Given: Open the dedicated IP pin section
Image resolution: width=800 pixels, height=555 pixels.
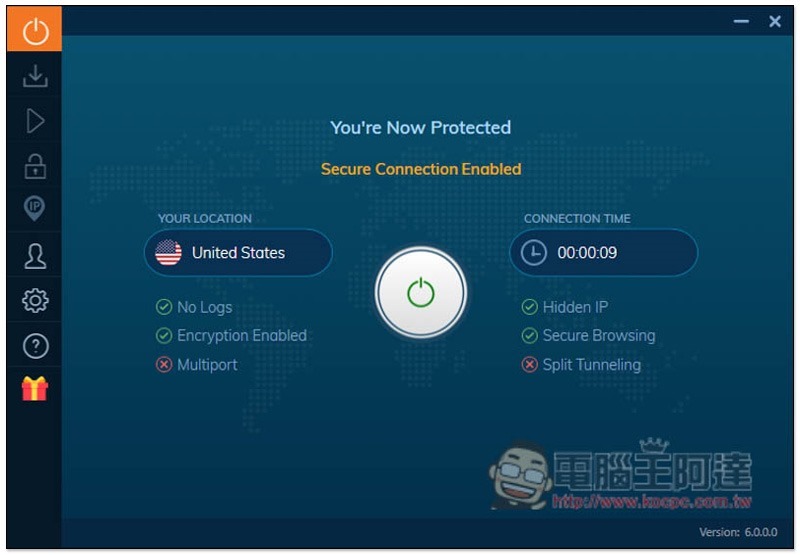Looking at the screenshot, I should pos(35,209).
